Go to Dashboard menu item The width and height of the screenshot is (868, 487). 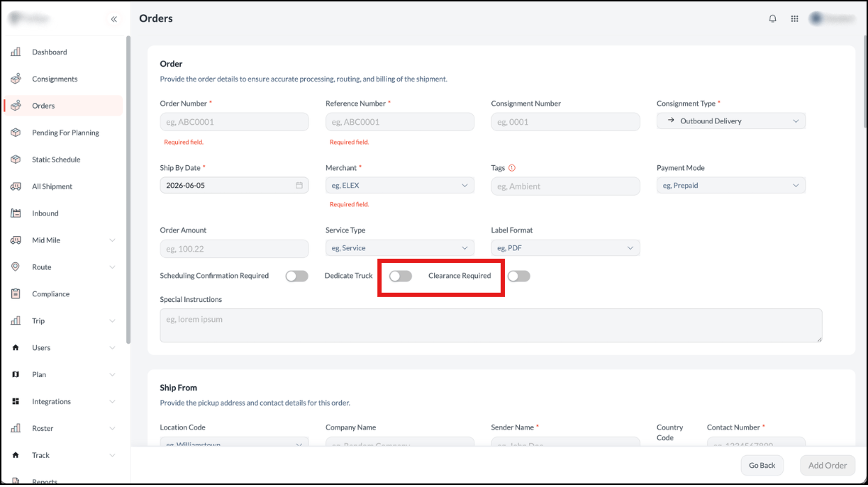63,52
